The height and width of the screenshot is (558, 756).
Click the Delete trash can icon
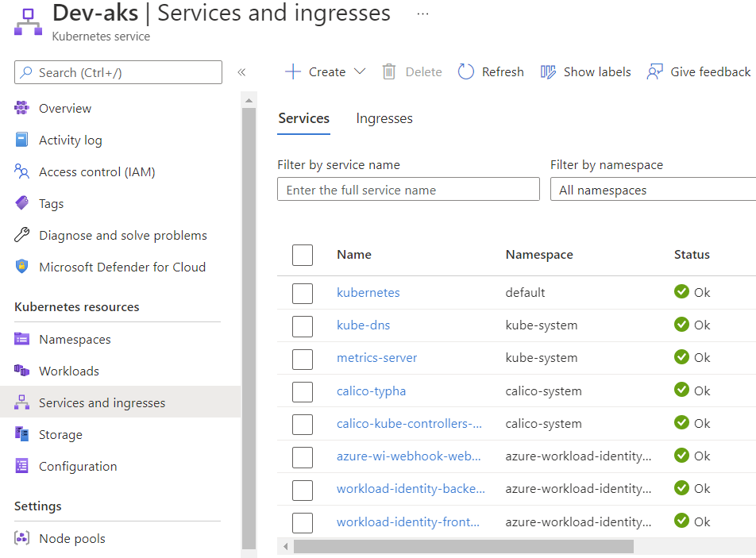388,71
